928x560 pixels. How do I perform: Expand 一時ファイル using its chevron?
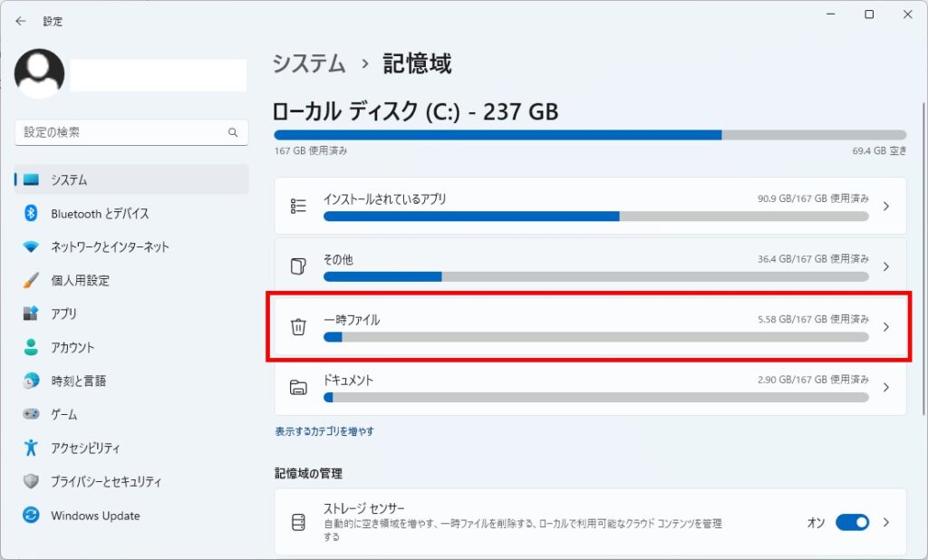pos(885,327)
